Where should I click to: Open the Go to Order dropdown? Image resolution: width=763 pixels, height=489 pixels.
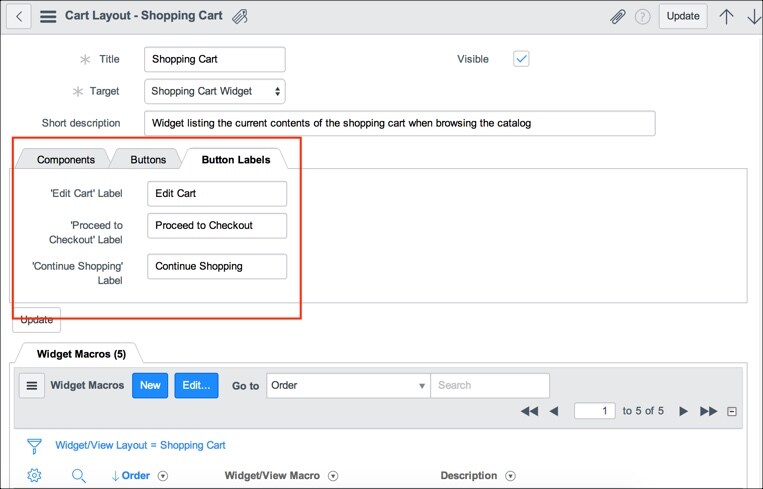pos(348,385)
